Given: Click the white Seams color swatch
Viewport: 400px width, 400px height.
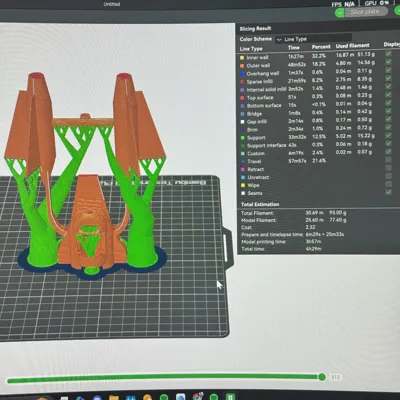Looking at the screenshot, I should (x=243, y=193).
